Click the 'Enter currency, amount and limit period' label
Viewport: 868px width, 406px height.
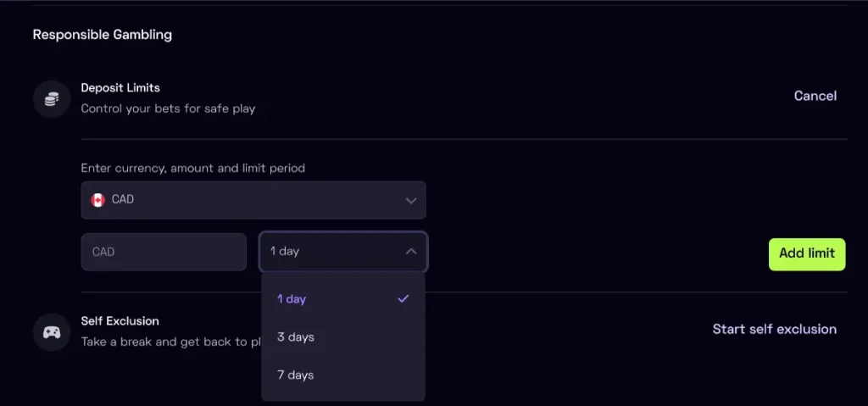tap(192, 168)
